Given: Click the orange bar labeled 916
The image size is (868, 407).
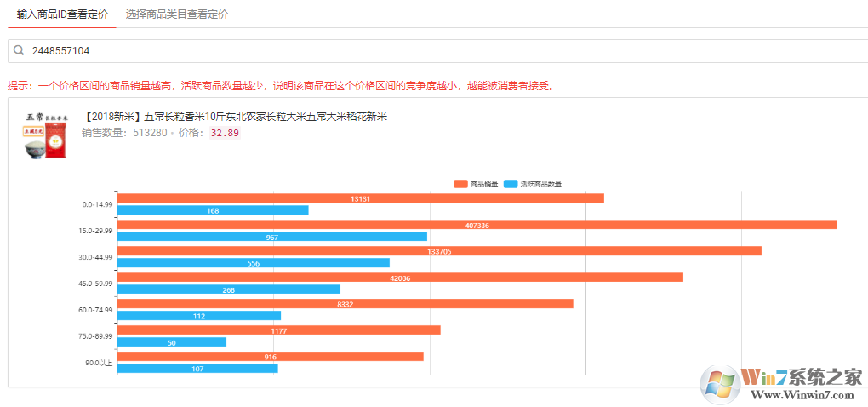Looking at the screenshot, I should click(x=271, y=357).
